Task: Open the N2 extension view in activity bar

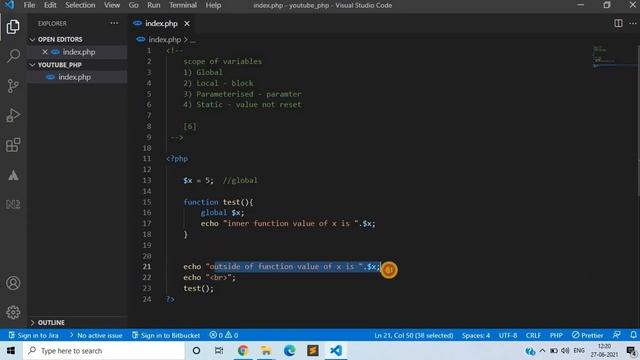Action: click(13, 204)
